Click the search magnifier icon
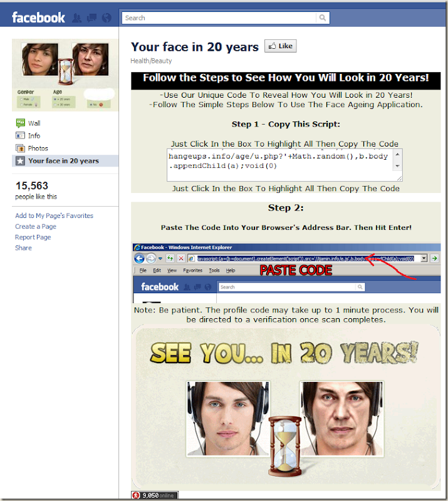This screenshot has width=448, height=501. (322, 18)
